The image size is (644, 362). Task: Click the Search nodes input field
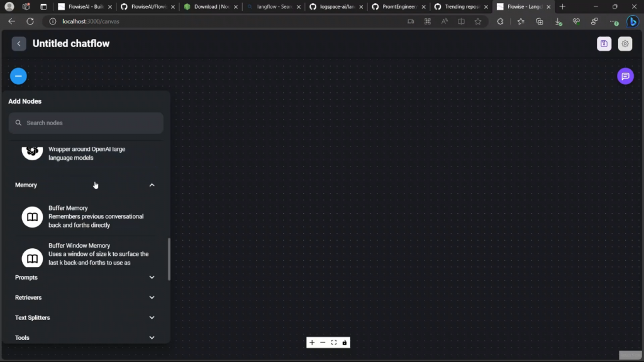[x=86, y=123]
